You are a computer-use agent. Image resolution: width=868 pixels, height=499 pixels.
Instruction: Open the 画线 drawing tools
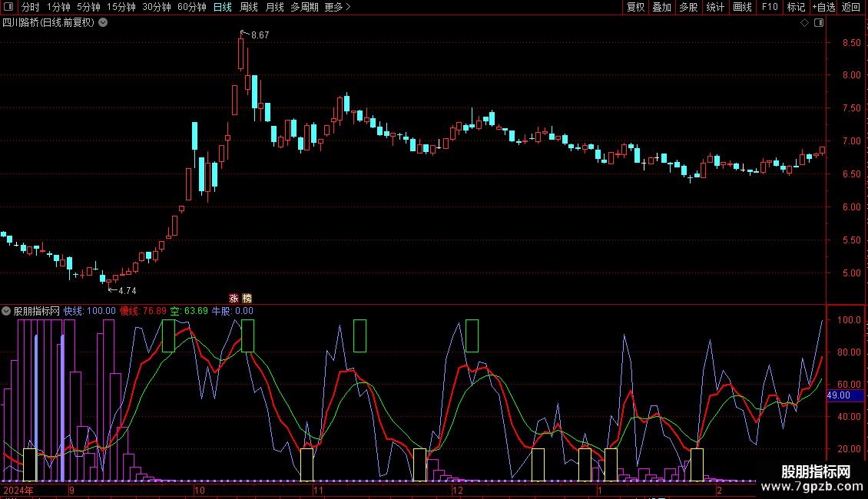click(x=742, y=8)
